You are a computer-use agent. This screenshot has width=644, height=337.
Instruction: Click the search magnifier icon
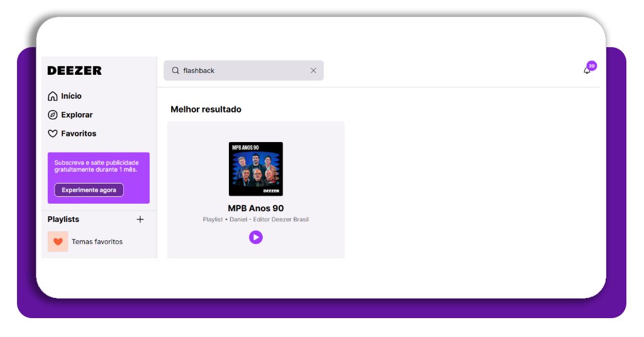175,70
